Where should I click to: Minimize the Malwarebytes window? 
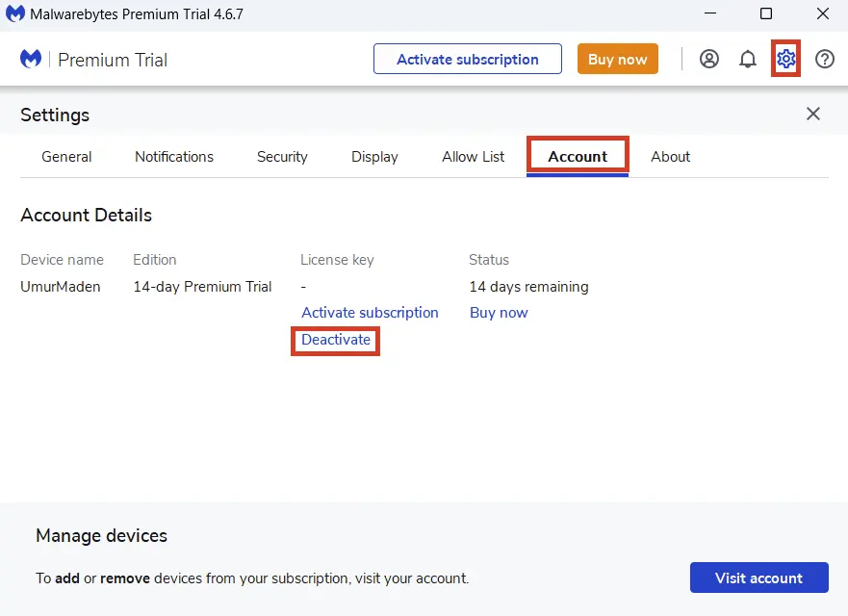tap(710, 13)
